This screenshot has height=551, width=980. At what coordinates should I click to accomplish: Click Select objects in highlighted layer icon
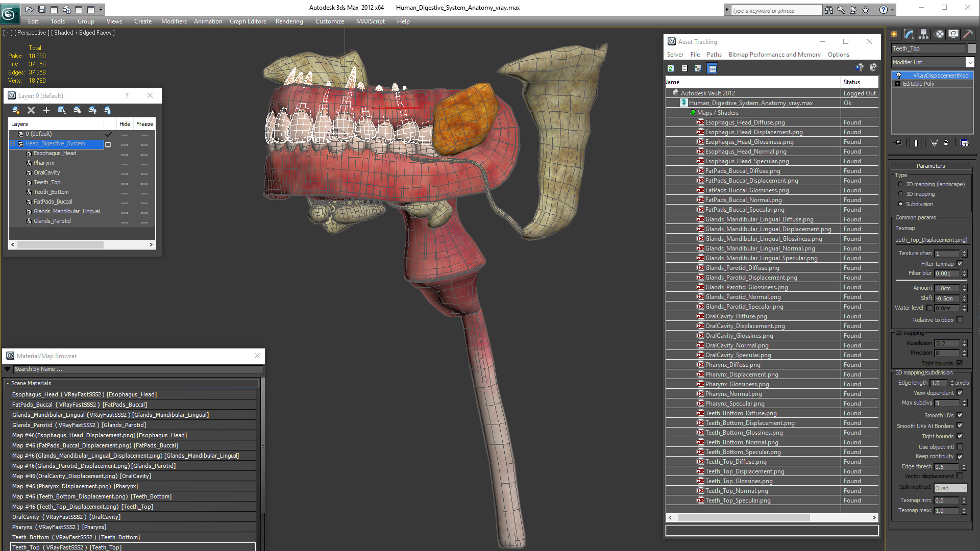[62, 110]
